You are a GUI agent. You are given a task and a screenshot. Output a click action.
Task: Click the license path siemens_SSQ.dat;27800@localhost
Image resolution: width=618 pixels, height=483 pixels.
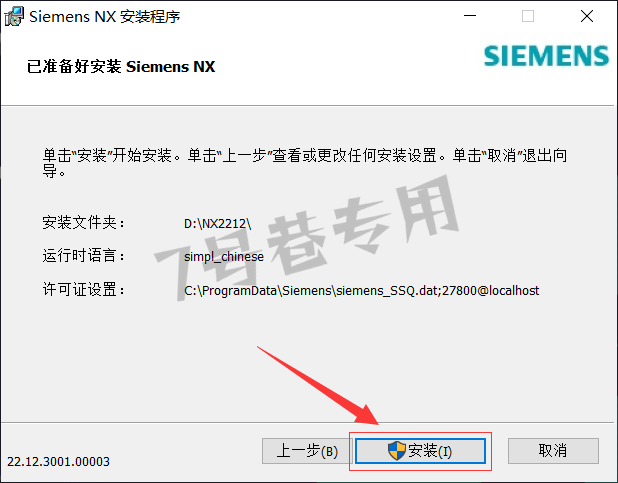point(361,291)
